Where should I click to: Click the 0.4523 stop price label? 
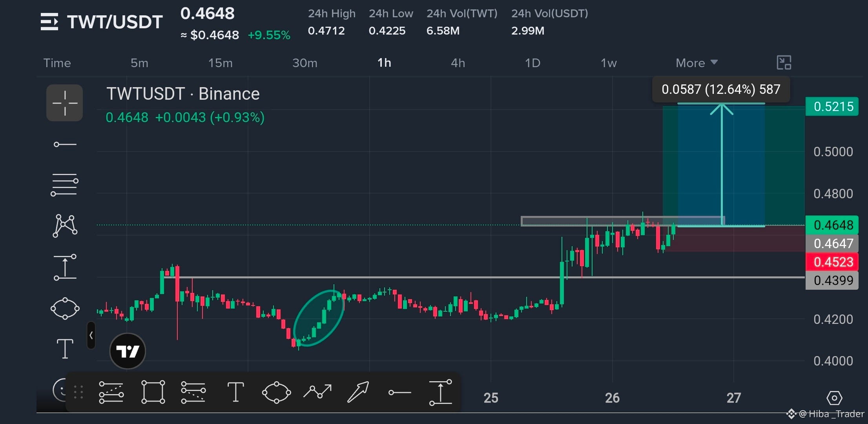[833, 262]
